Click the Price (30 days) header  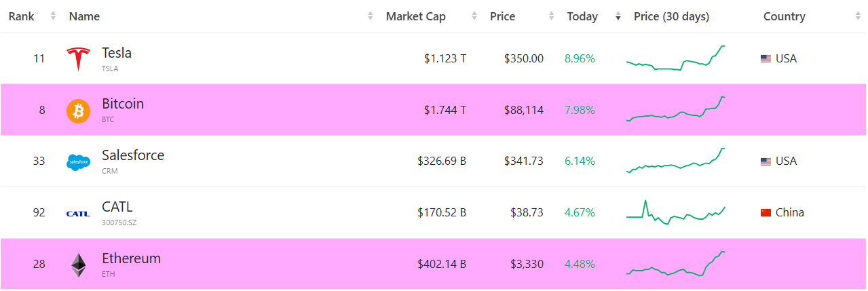tap(671, 16)
